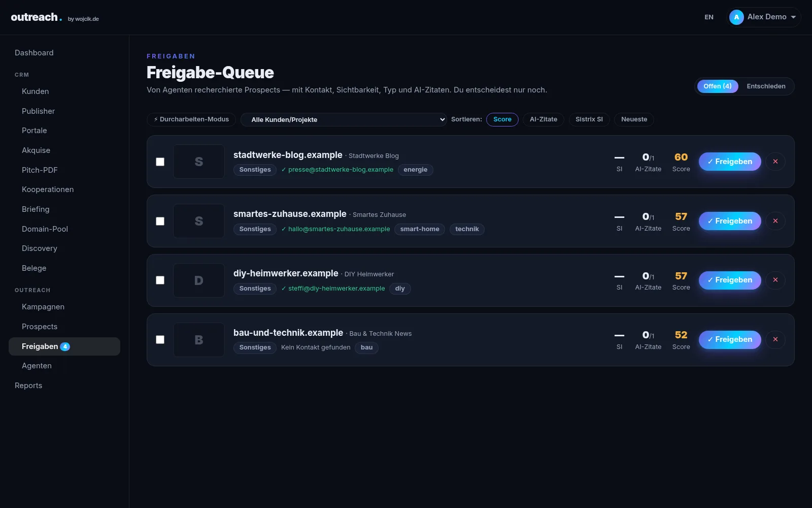Viewport: 812px width, 508px height.
Task: Select checkbox for bau-und-technik.example
Action: click(x=160, y=339)
